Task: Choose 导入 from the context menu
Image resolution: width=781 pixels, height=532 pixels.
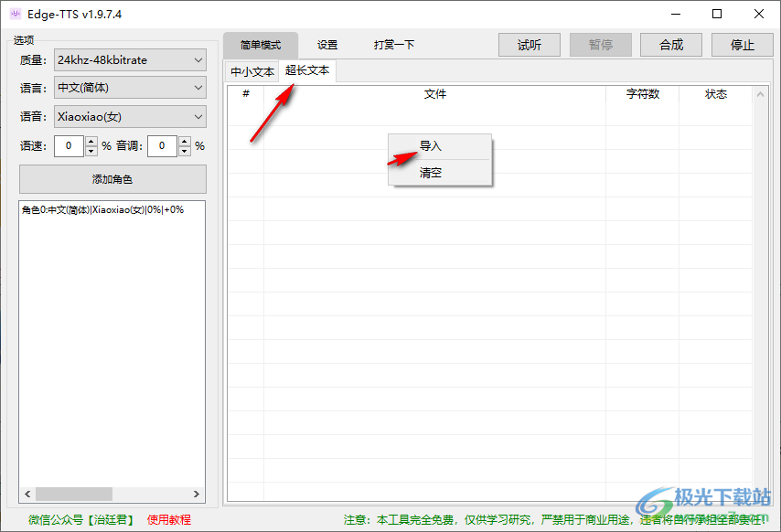Action: (x=440, y=146)
